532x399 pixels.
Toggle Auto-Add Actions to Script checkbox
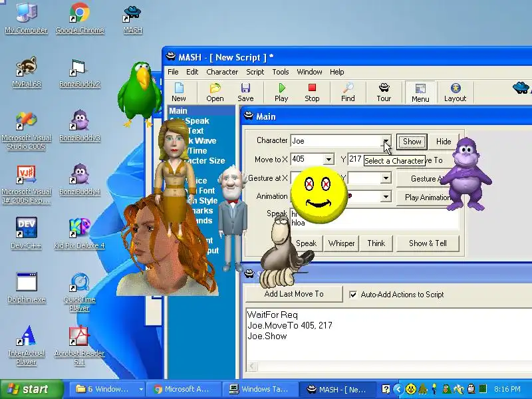click(x=353, y=295)
